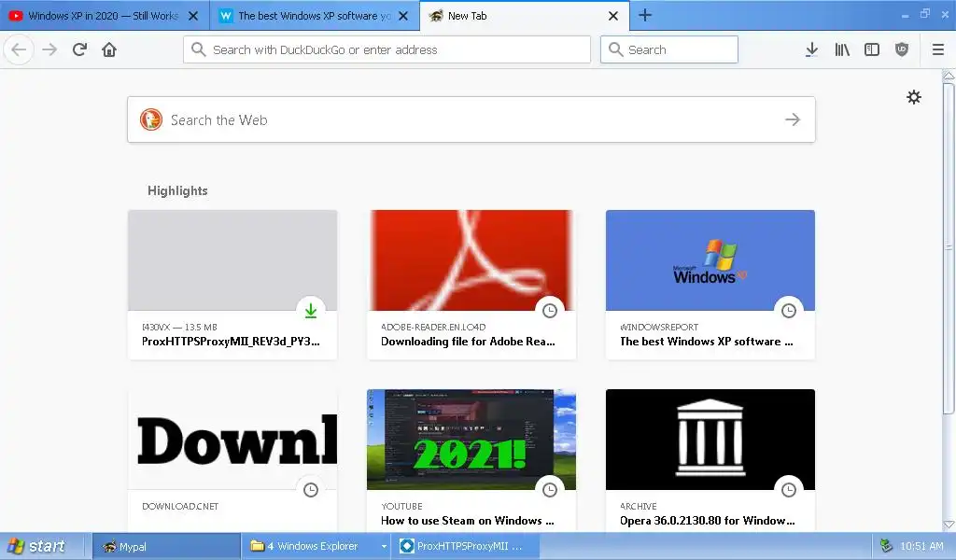Click the 10:51 AM taskbar clock

921,546
